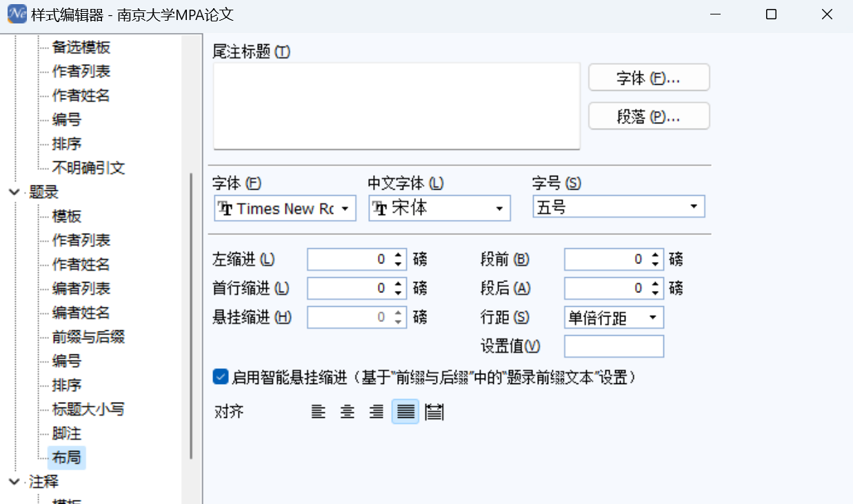Focus the 设置值 input box
Viewport: 853px width, 504px height.
pos(614,346)
